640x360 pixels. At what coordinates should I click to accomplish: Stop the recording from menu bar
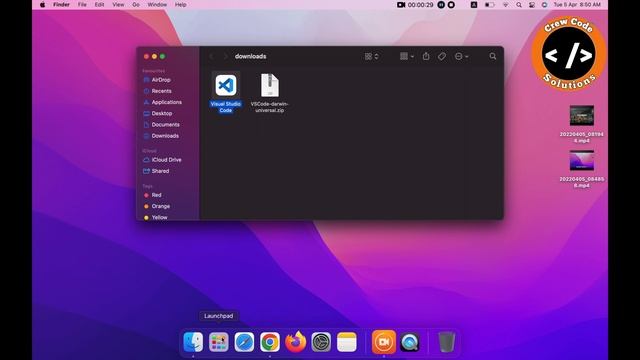[x=451, y=4]
